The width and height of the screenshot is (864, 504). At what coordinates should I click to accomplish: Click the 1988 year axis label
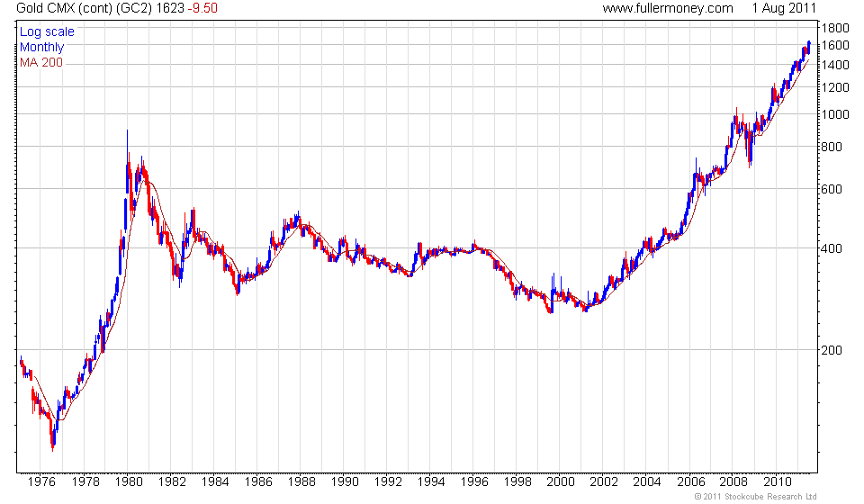301,481
